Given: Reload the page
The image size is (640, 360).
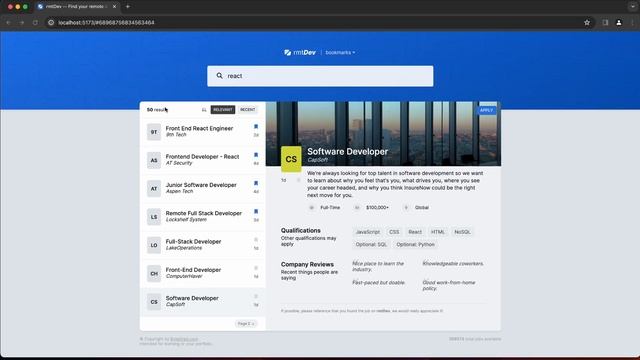Looking at the screenshot, I should point(35,22).
